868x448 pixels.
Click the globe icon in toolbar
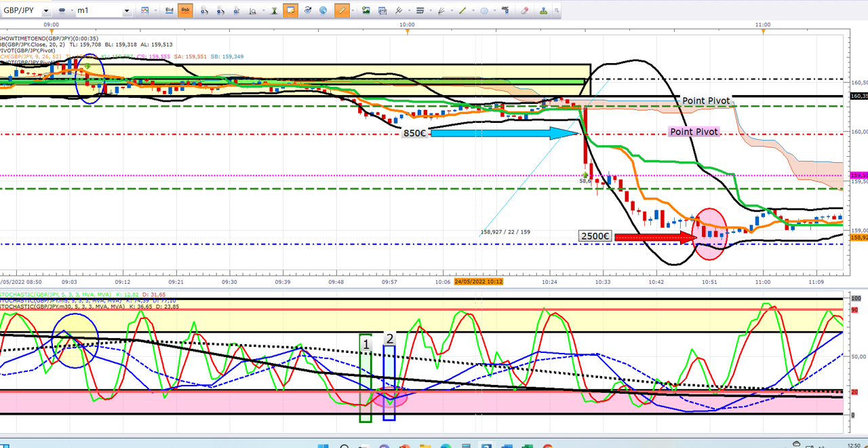[323, 11]
